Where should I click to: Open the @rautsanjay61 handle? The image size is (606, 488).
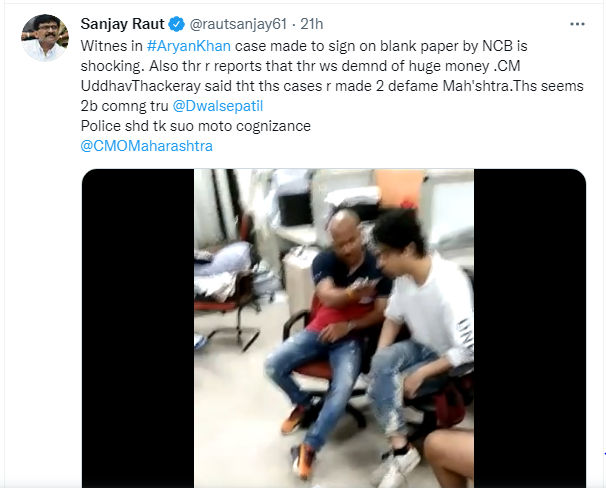[238, 24]
